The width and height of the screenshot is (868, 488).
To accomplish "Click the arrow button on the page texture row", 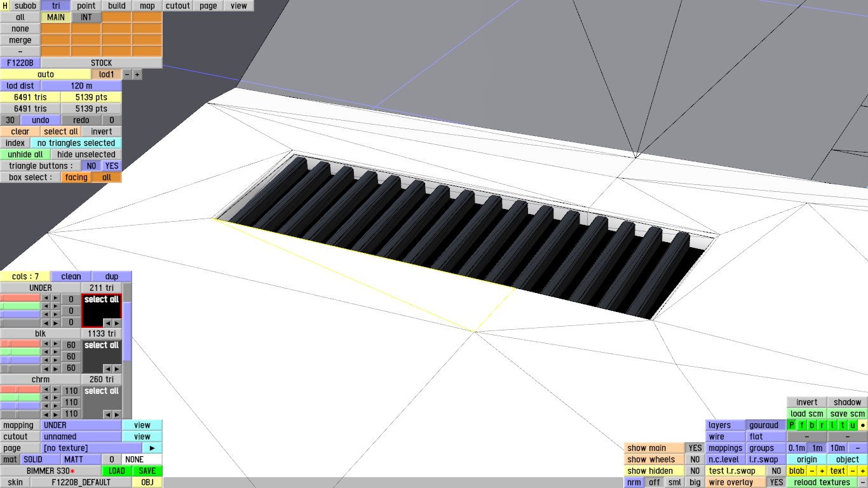I will 152,448.
